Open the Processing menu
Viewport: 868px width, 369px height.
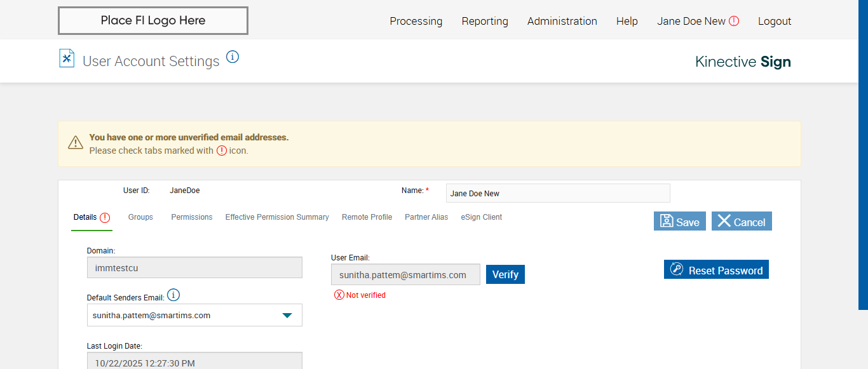tap(416, 21)
